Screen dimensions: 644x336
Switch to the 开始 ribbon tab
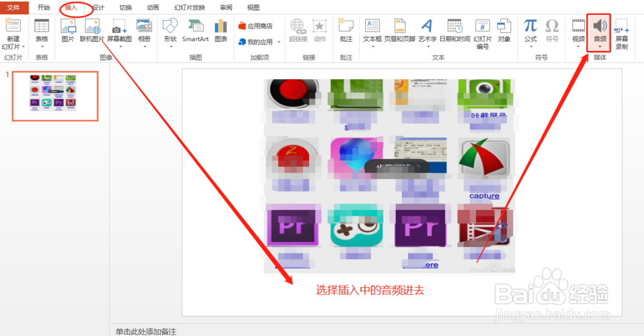44,7
